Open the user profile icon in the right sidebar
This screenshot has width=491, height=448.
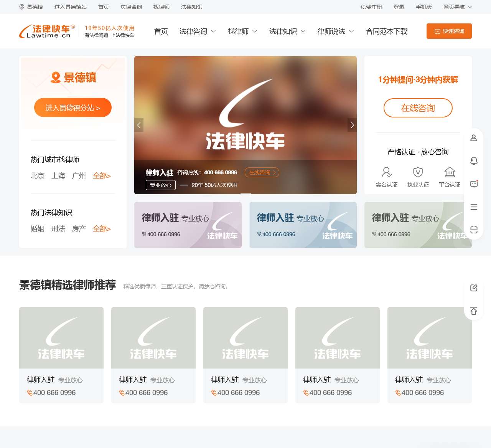coord(474,138)
